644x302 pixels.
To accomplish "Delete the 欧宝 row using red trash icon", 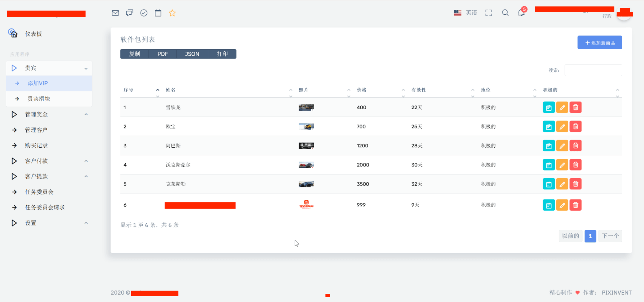I will coord(575,127).
